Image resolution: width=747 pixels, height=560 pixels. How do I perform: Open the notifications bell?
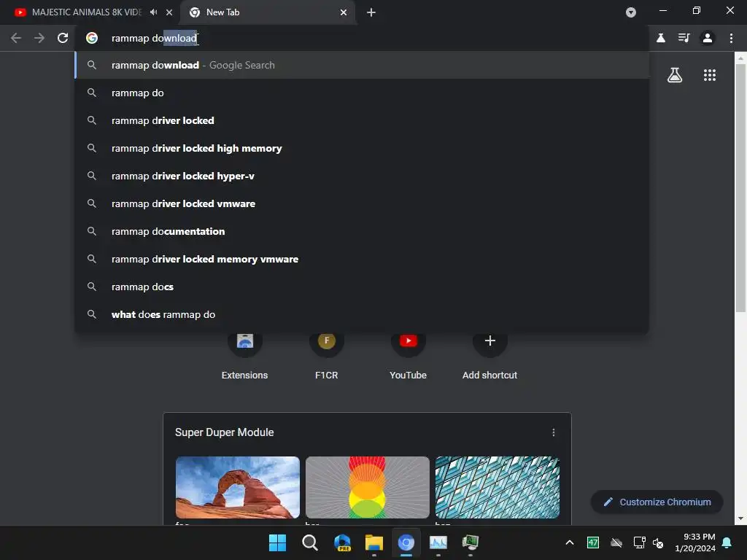(727, 542)
